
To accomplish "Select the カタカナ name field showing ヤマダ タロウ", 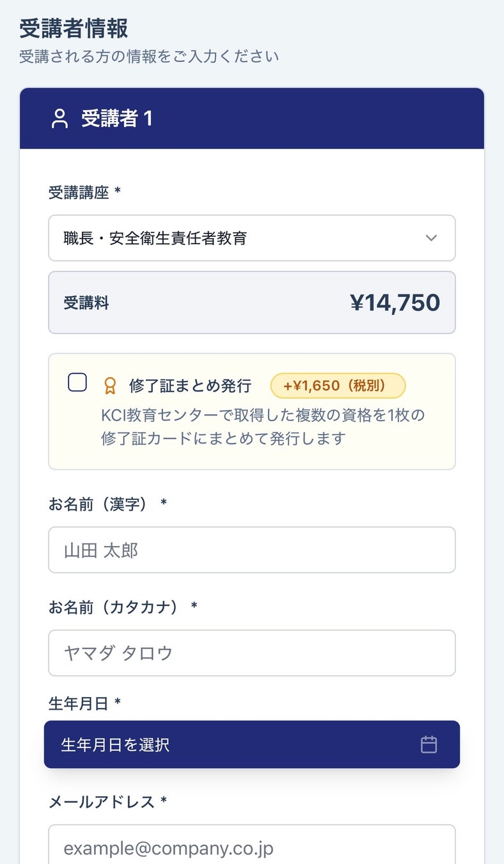I will 251,653.
